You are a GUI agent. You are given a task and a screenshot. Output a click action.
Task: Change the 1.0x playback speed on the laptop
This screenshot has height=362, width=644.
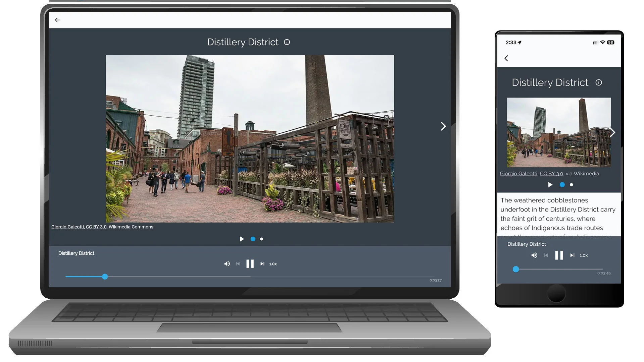click(273, 264)
